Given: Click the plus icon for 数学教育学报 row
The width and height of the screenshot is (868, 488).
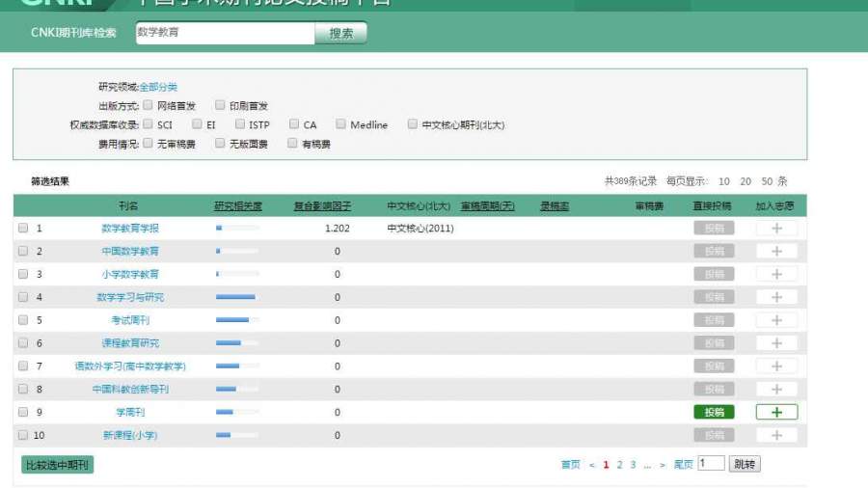Looking at the screenshot, I should click(x=776, y=229).
